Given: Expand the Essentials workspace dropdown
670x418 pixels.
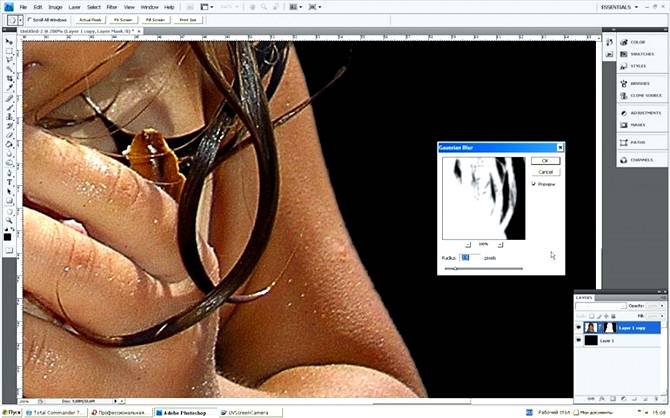Looking at the screenshot, I should (628, 7).
